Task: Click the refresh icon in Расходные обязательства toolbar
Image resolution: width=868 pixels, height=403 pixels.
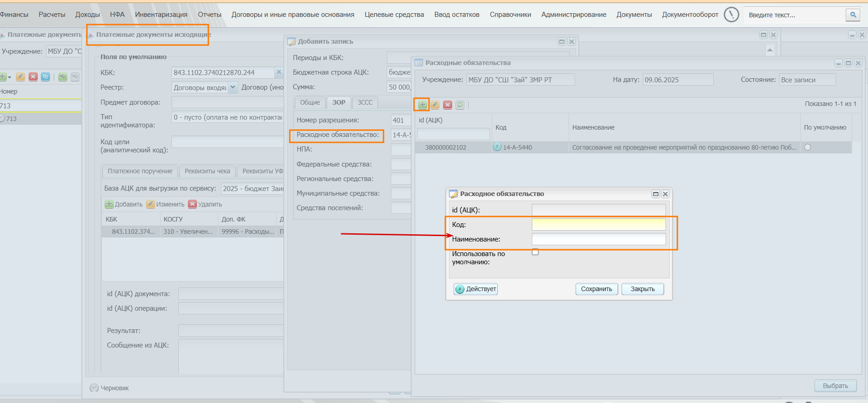Action: (460, 105)
